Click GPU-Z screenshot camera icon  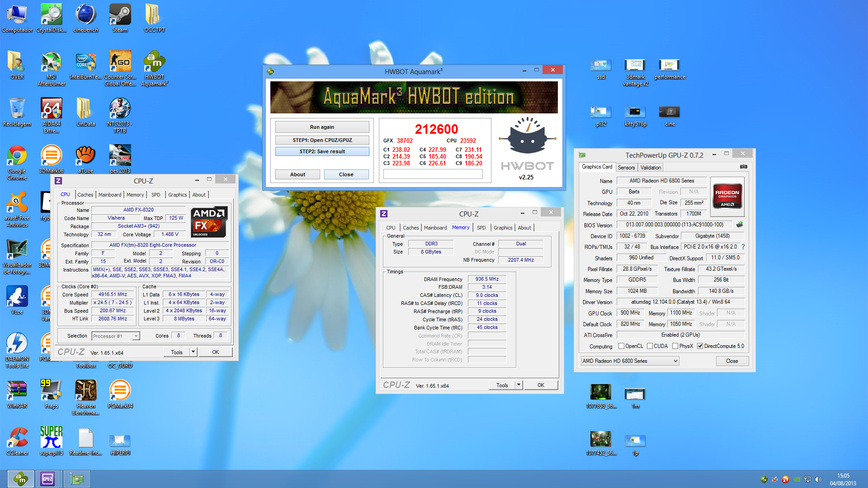point(743,167)
